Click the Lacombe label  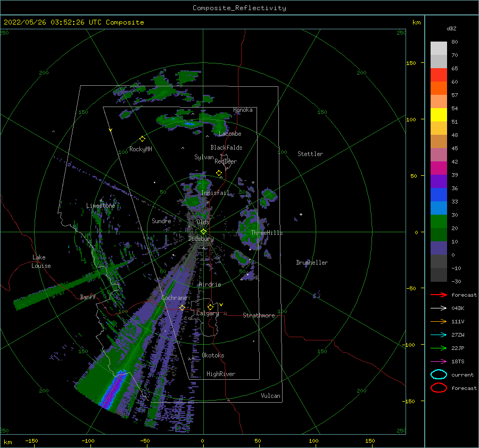[x=230, y=134]
